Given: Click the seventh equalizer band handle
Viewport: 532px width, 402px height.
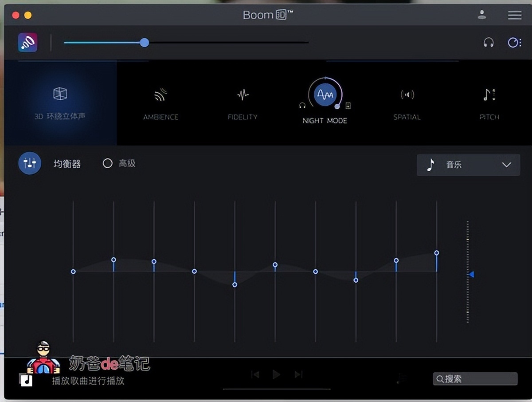Looking at the screenshot, I should [x=315, y=271].
